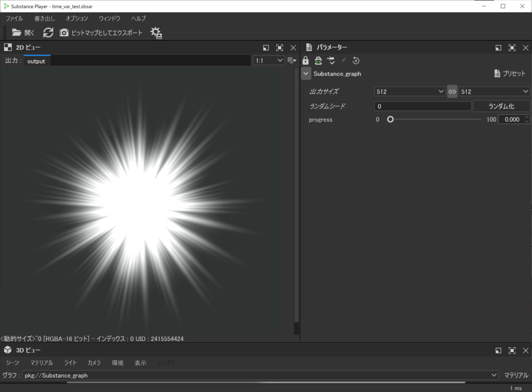
Task: Open the 1:1 zoom ratio dropdown
Action: pos(269,61)
